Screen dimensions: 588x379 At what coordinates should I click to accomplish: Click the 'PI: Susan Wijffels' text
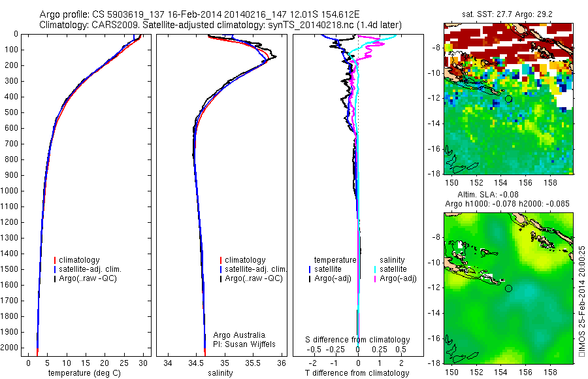(244, 344)
